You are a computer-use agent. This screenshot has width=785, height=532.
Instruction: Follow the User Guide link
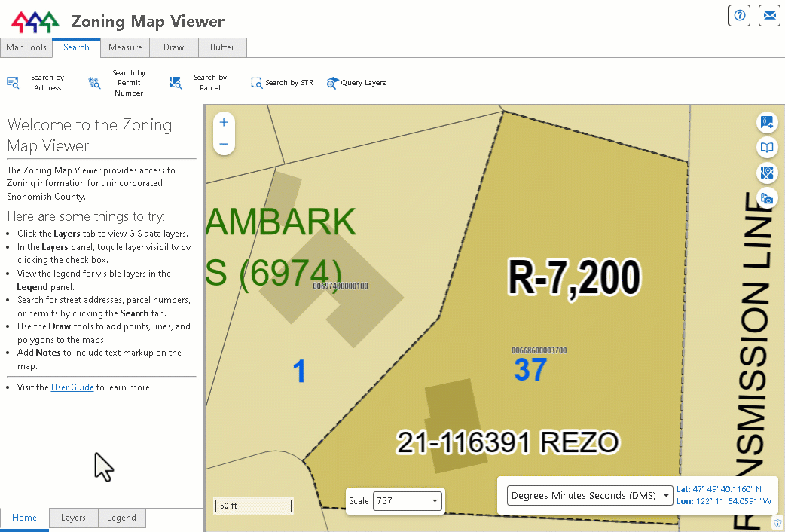click(x=72, y=387)
